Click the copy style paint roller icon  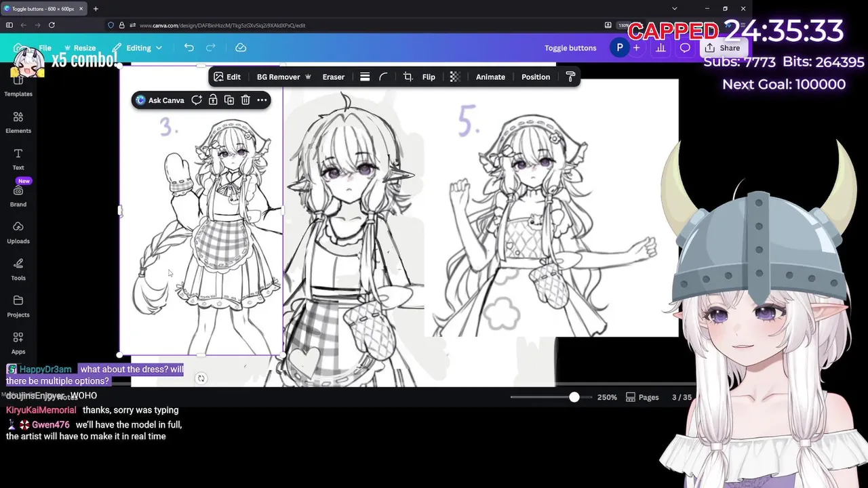coord(570,77)
